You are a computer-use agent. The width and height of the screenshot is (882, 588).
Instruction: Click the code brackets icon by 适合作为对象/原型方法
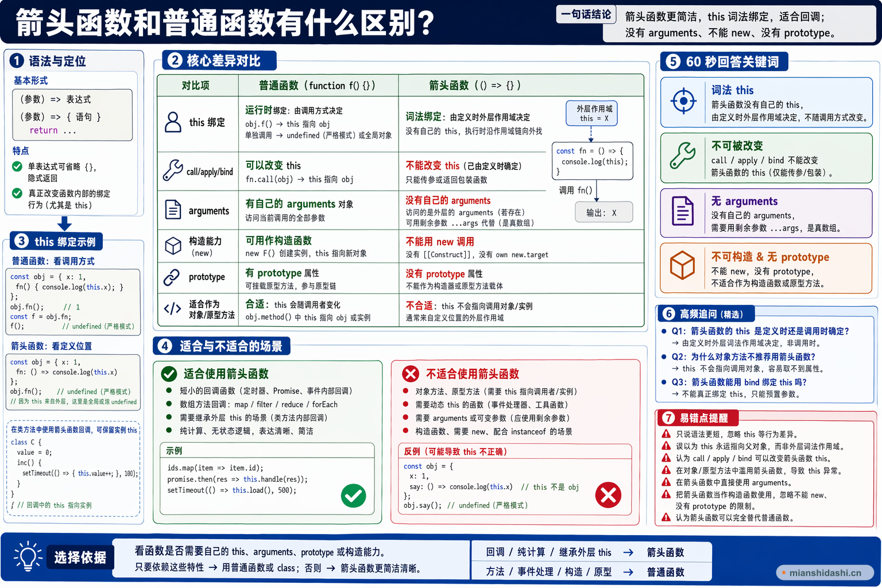(x=173, y=309)
